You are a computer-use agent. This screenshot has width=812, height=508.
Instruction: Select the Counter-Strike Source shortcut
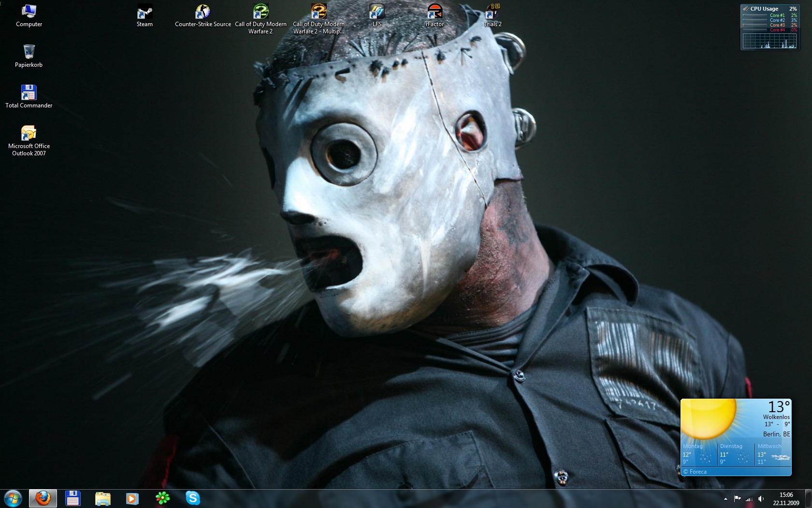click(x=203, y=15)
